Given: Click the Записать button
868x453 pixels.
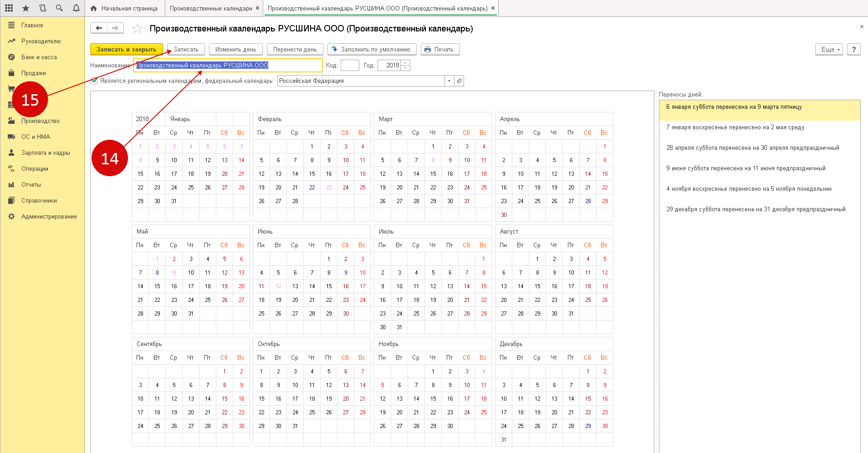Looking at the screenshot, I should [x=186, y=49].
